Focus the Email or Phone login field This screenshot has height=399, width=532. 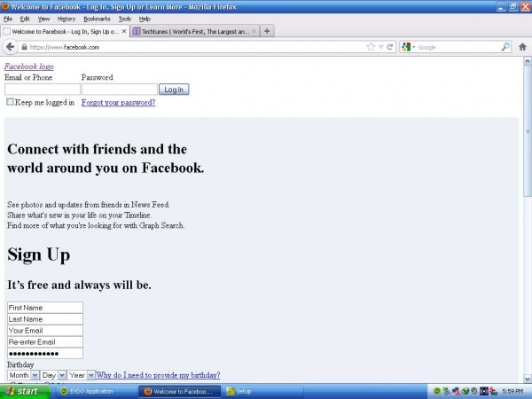43,90
